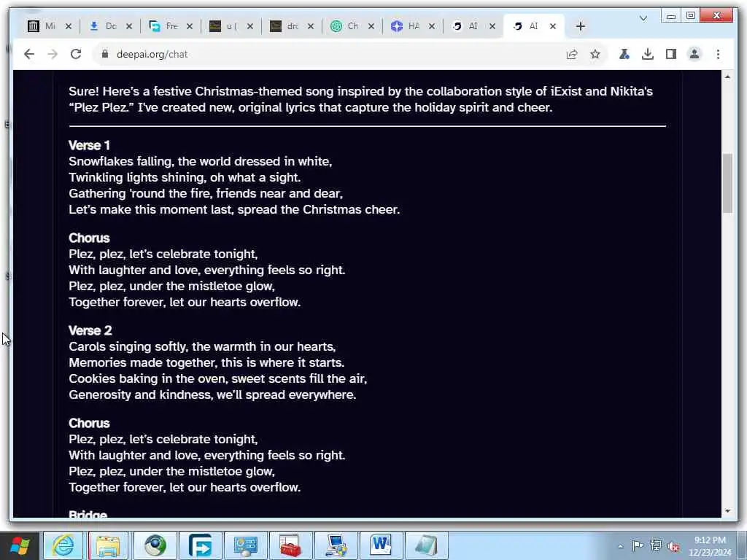Click the lock icon in address bar
Screen dimensions: 747x560
[x=105, y=54]
